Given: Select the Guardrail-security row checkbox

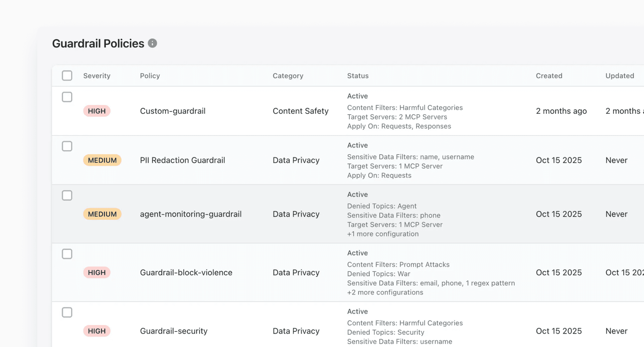Looking at the screenshot, I should pyautogui.click(x=67, y=312).
